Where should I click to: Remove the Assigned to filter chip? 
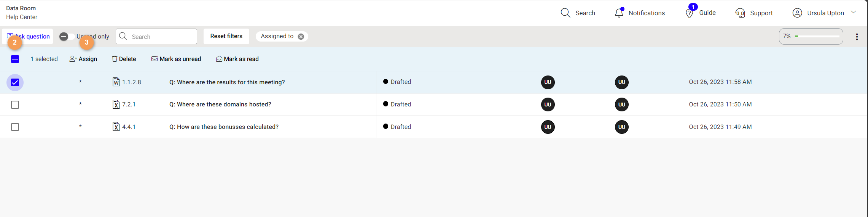click(x=301, y=37)
